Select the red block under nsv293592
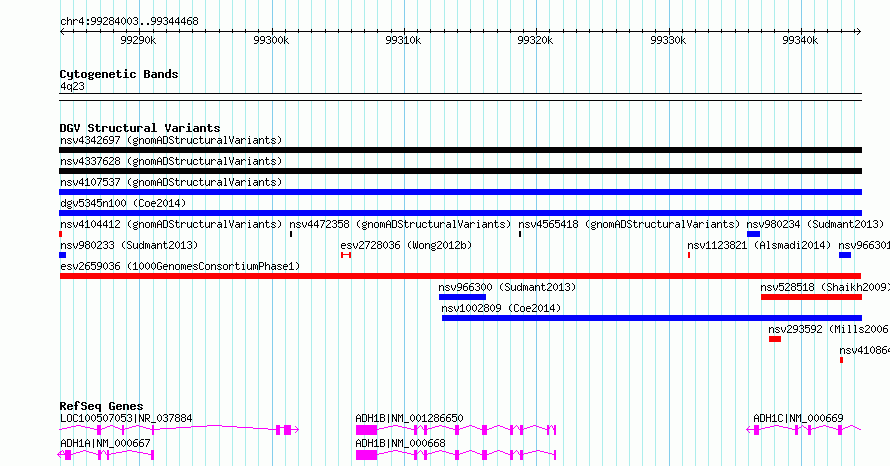The height and width of the screenshot is (466, 890). click(775, 339)
